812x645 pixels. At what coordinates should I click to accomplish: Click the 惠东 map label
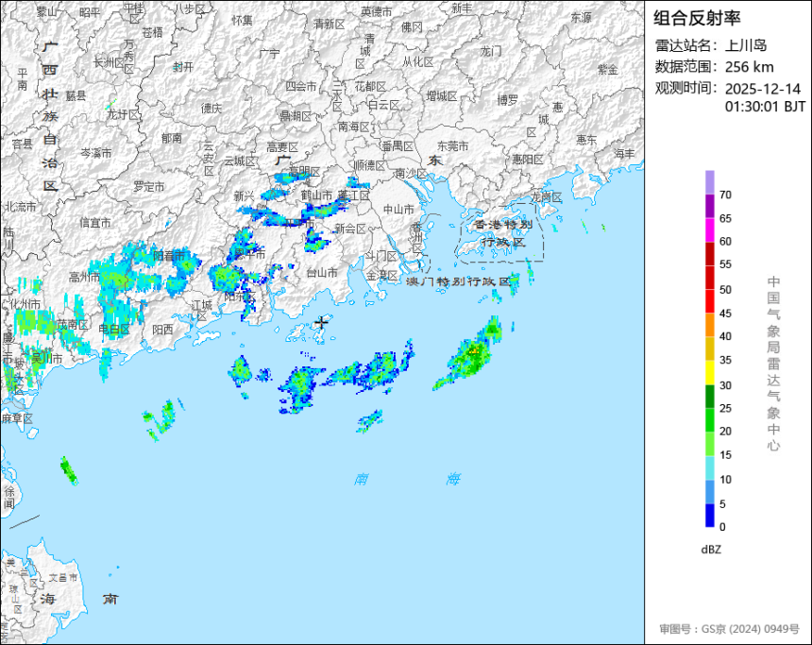pyautogui.click(x=586, y=140)
